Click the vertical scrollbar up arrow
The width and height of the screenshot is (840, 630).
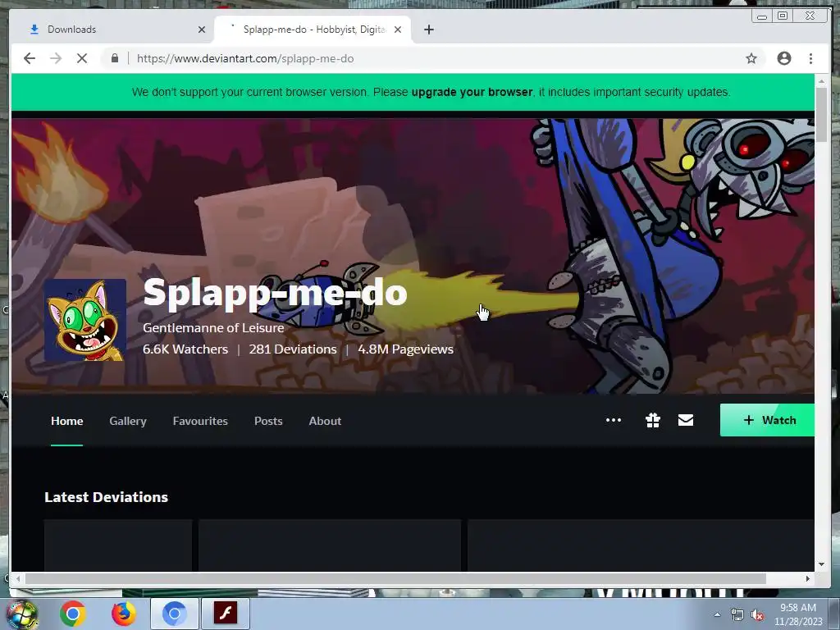821,81
